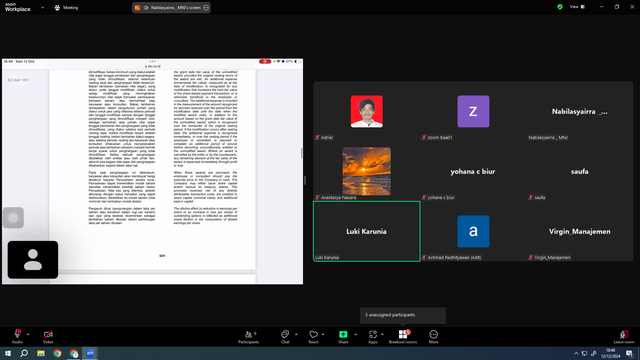Expand the Chat options arrow

point(296,334)
